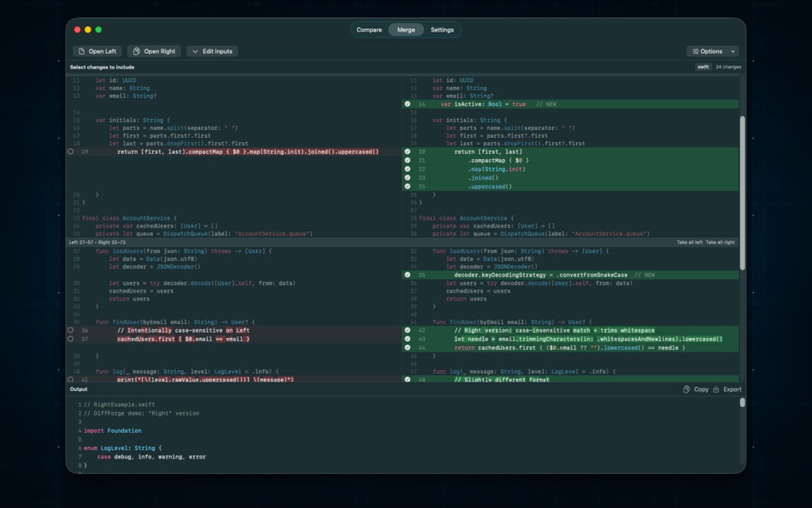Click the diff pane vertical scrollbar thumb
Image resolution: width=812 pixels, height=508 pixels.
[742, 192]
